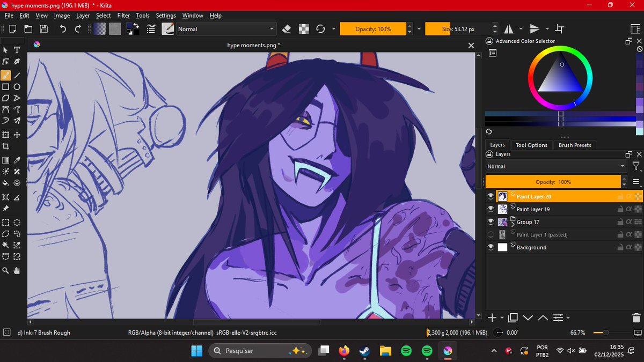Select the Fill bucket tool
The image size is (644, 362).
point(6,182)
